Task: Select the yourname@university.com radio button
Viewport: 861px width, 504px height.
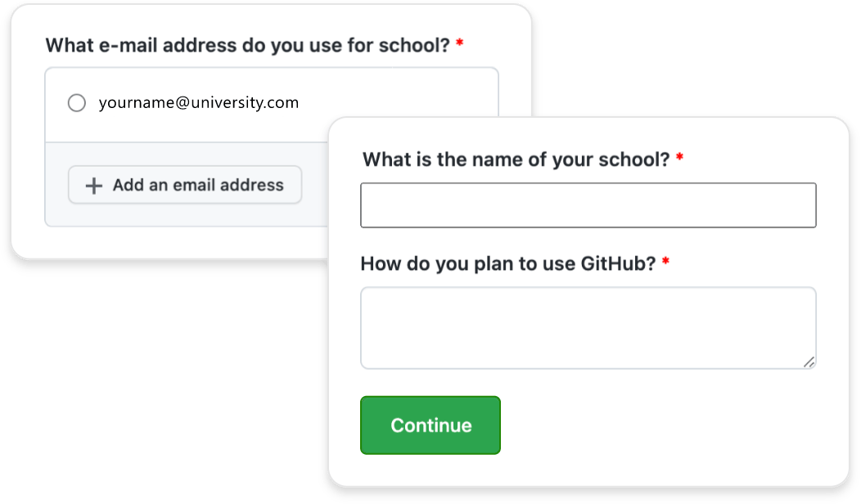Action: point(76,103)
